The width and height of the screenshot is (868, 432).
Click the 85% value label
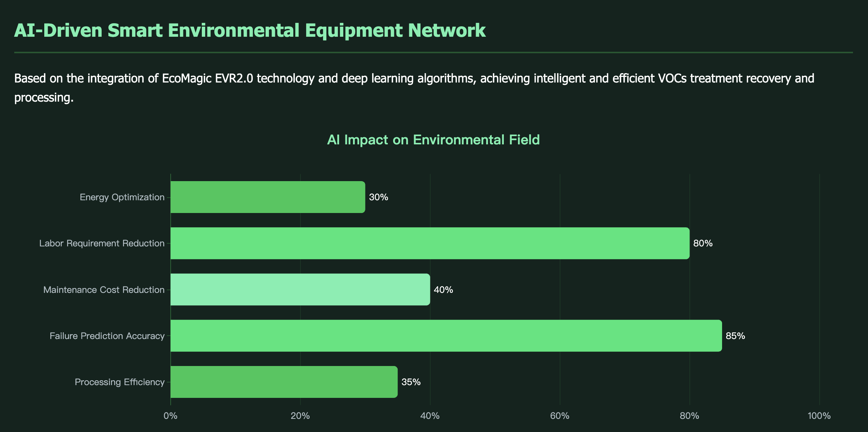pyautogui.click(x=735, y=336)
